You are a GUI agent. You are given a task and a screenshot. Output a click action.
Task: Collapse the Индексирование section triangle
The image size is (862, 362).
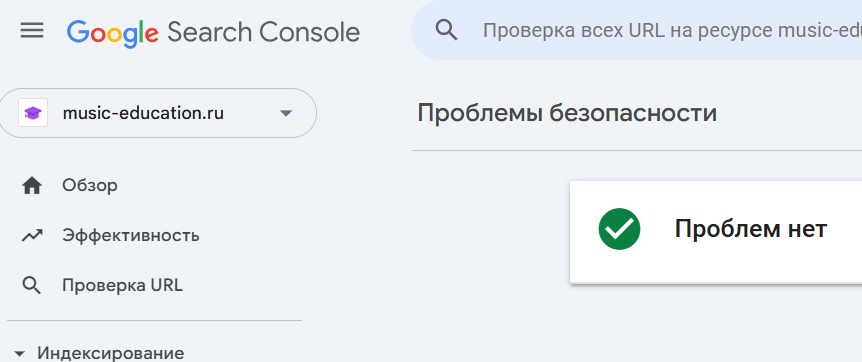20,354
